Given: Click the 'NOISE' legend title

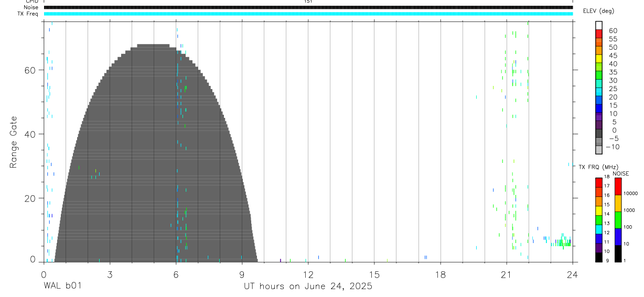Looking at the screenshot, I should click(x=621, y=173).
